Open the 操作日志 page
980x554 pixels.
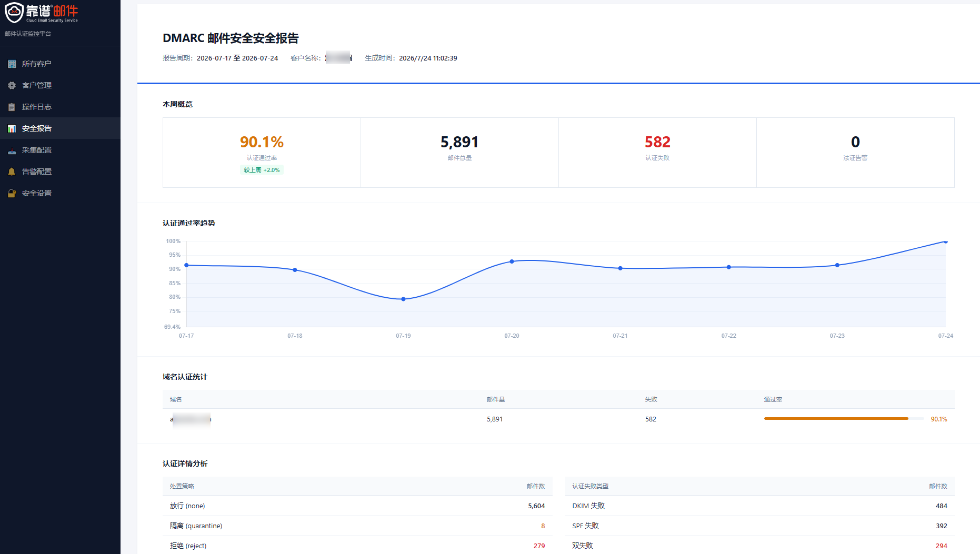(60, 107)
